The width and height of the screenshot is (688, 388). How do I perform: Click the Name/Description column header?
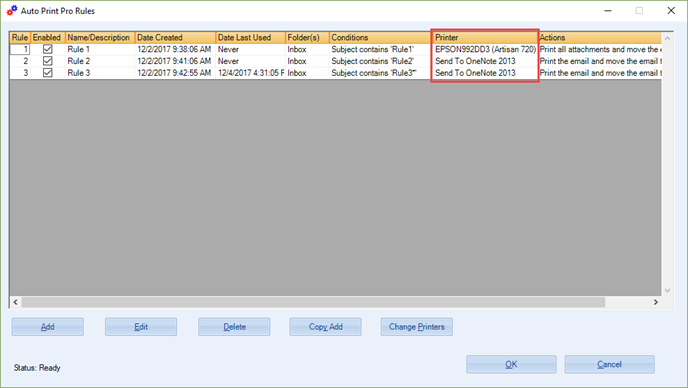pos(100,37)
